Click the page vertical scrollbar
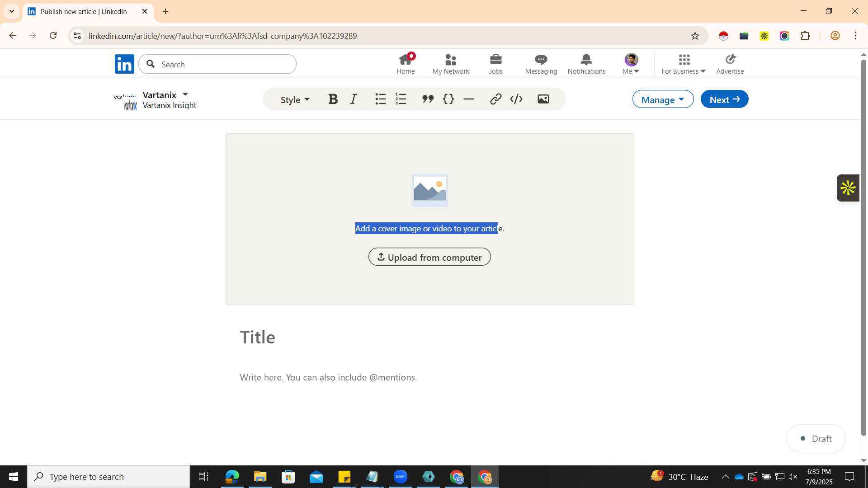 coord(863,248)
